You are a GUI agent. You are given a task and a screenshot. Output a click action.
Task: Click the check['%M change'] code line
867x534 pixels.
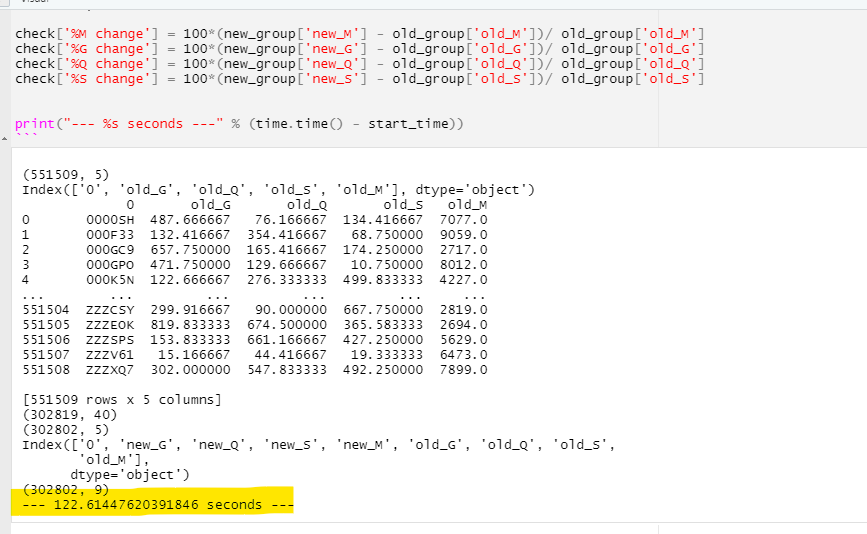(359, 34)
